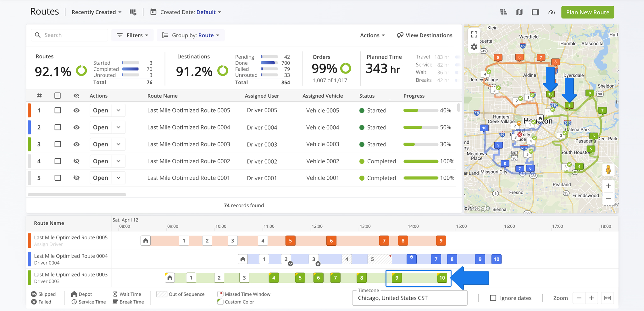This screenshot has width=644, height=311.
Task: Expand the Group by Route dropdown
Action: 190,35
